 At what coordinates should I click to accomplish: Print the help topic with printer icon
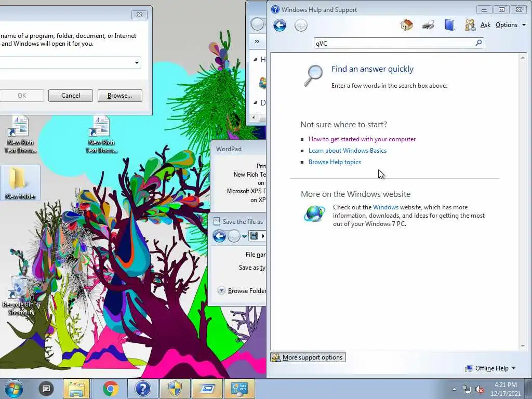pos(428,25)
